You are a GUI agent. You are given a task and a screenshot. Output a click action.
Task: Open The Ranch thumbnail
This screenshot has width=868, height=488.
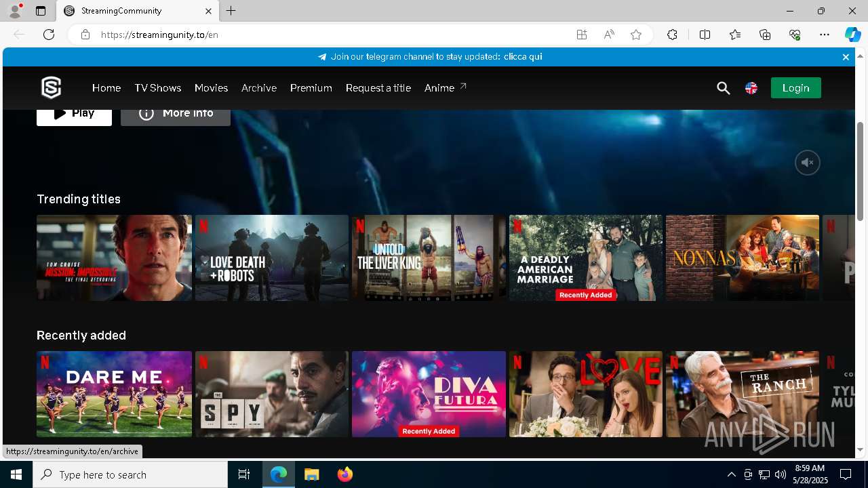click(743, 394)
